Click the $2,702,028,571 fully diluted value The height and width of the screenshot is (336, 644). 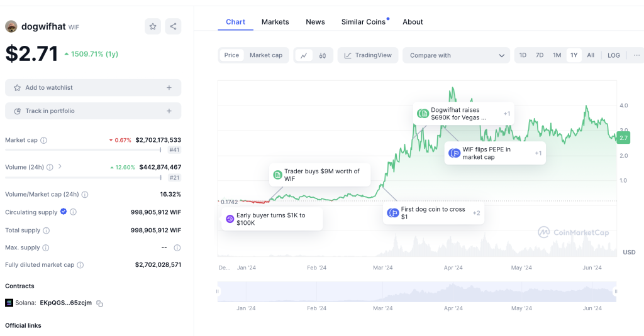point(158,265)
